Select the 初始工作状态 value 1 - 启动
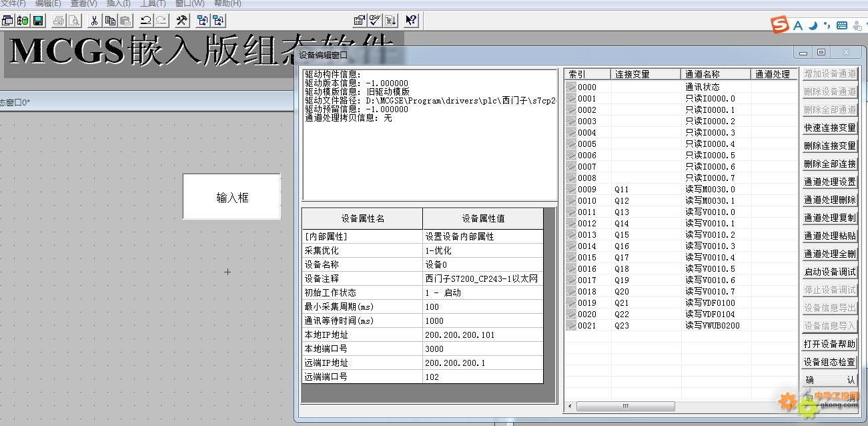The height and width of the screenshot is (426, 868). pos(483,292)
